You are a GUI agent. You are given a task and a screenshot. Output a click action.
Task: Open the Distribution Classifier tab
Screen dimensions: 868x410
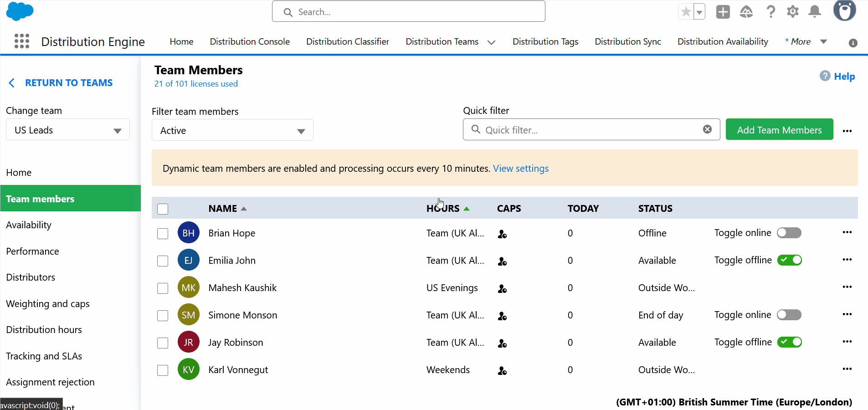tap(348, 41)
